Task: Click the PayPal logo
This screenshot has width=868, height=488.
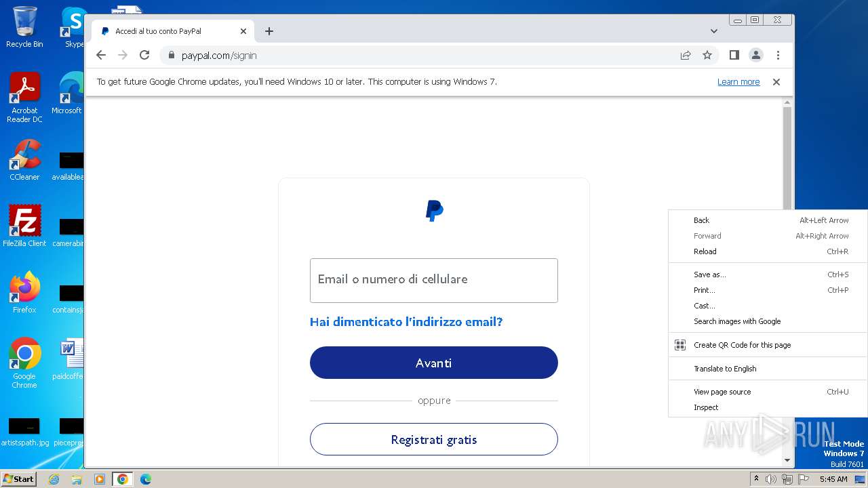Action: tap(434, 211)
